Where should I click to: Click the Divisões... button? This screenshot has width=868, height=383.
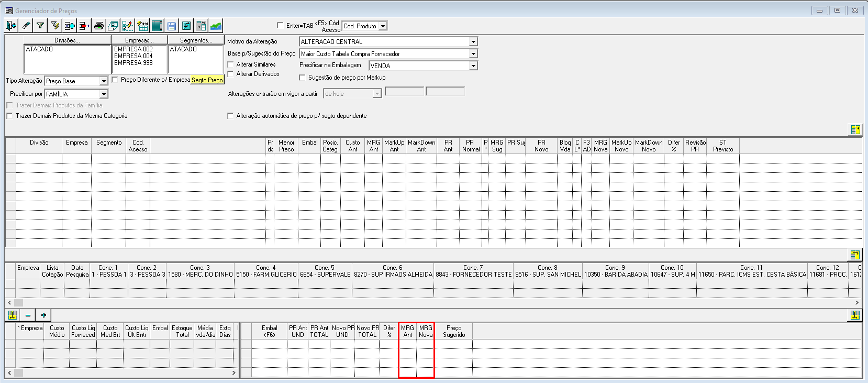tap(68, 40)
